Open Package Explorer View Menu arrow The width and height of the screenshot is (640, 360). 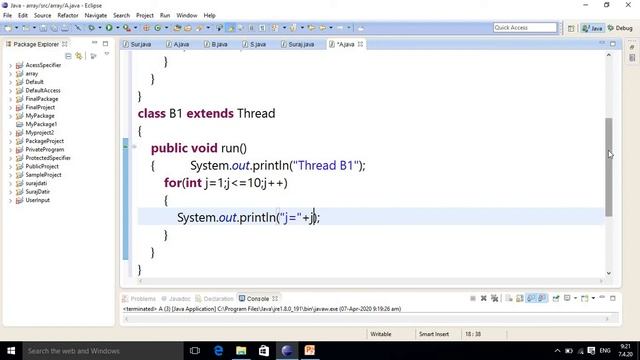pyautogui.click(x=107, y=54)
